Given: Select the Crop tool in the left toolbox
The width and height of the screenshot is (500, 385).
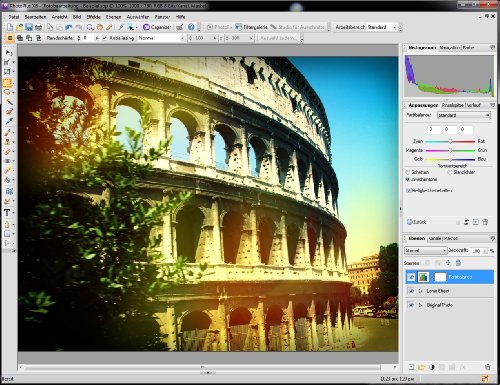Looking at the screenshot, I should [7, 71].
